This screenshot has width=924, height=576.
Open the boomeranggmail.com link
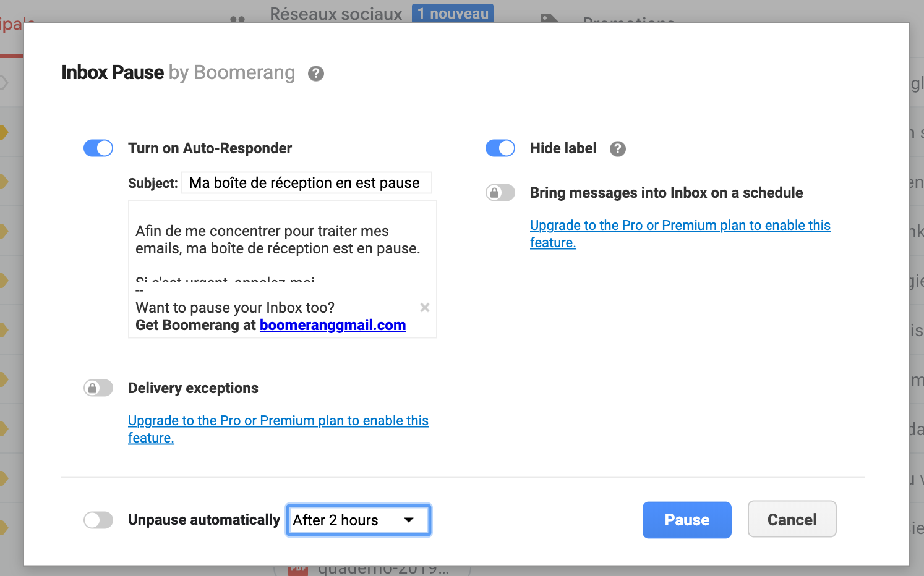(x=333, y=325)
